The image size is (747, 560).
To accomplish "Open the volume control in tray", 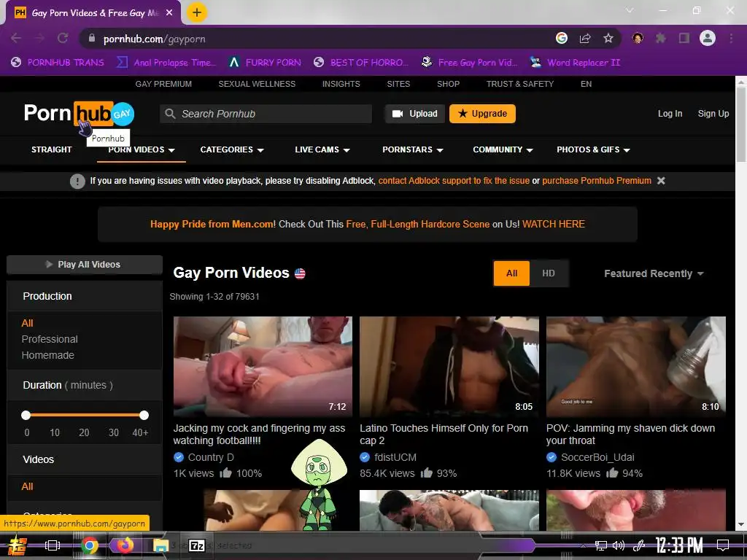I will coord(618,545).
